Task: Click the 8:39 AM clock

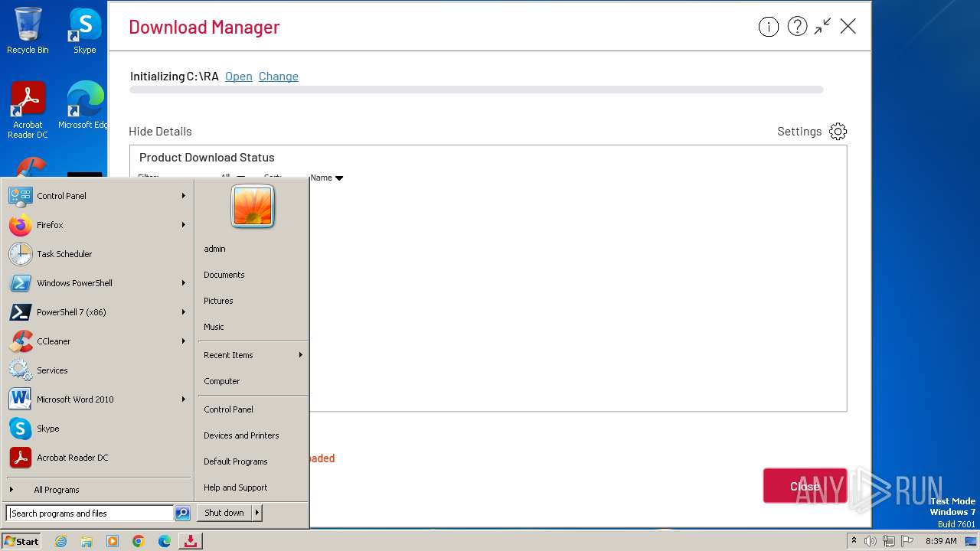Action: [x=941, y=541]
